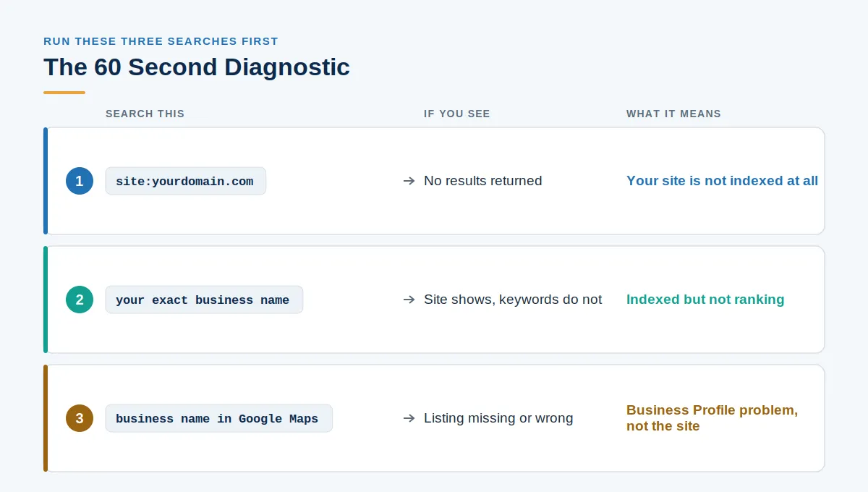868x492 pixels.
Task: Click 'RUN THESE THREE SEARCHES FIRST' subtitle
Action: (161, 41)
